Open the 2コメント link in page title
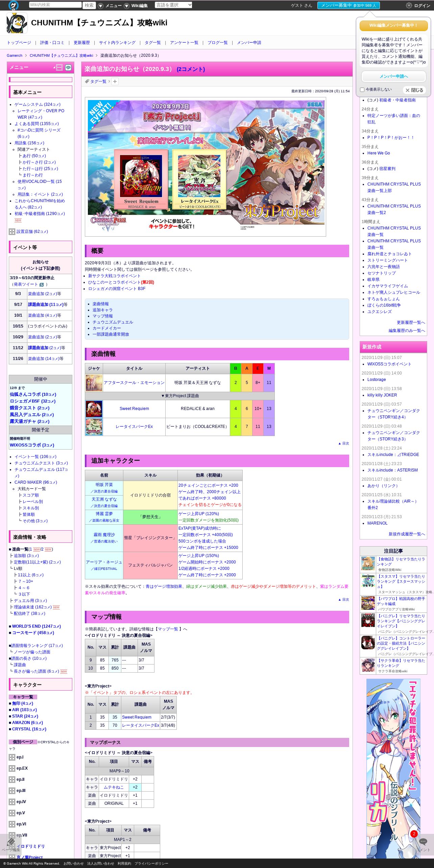Viewport: 434px width, 868px height. click(x=191, y=69)
